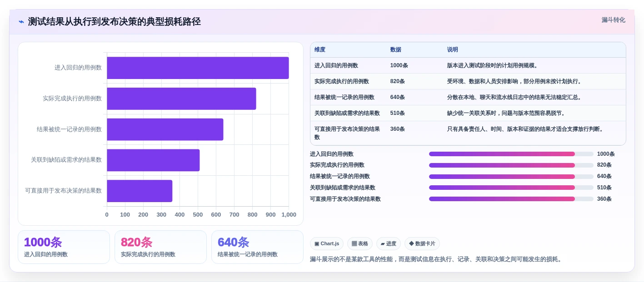644x282 pixels.
Task: Open the 640条 data card
Action: 257,247
